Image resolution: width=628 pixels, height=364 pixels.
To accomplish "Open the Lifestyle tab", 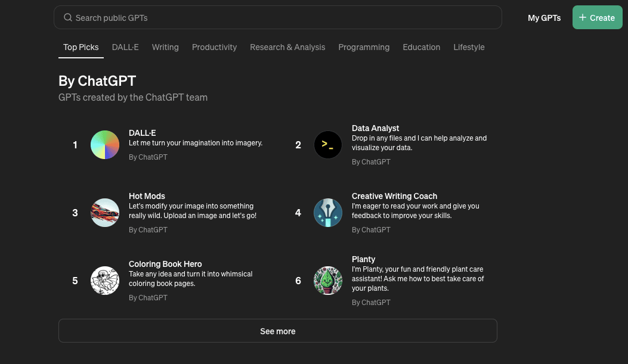I will 469,47.
